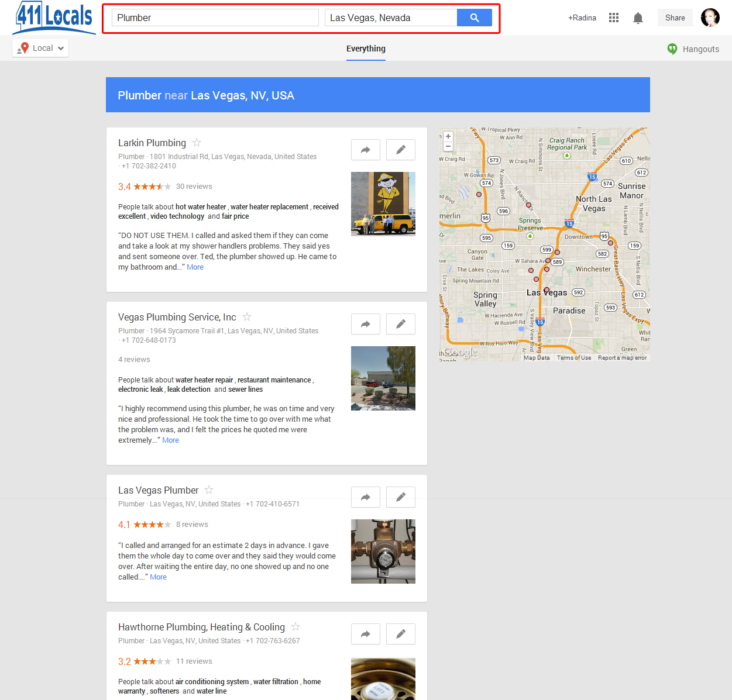Zoom out on the map
The image size is (732, 700).
tap(448, 146)
